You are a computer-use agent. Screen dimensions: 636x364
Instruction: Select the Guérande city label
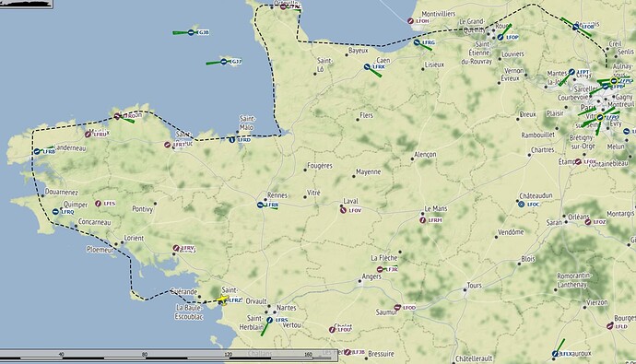click(183, 291)
